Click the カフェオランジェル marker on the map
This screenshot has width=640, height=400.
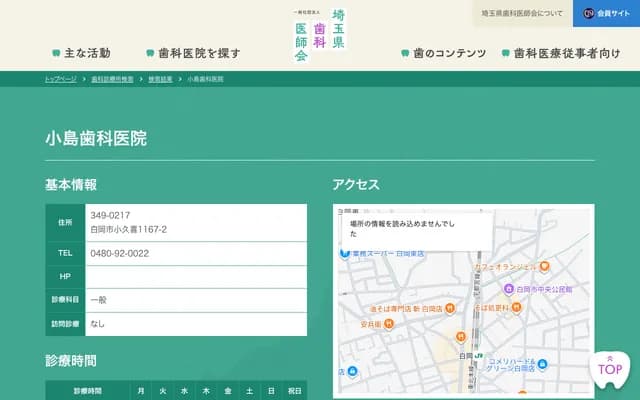544,267
